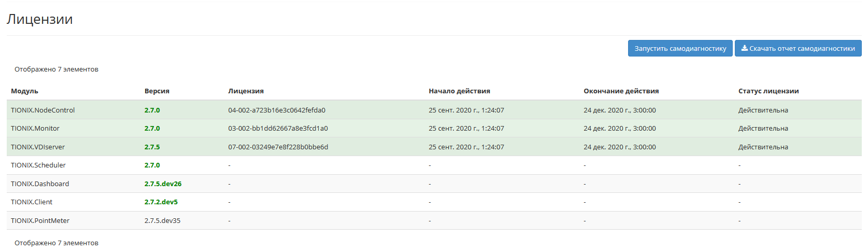Click version 2.7.2.dev5 of TIONIX.Client
The image size is (868, 252).
161,202
